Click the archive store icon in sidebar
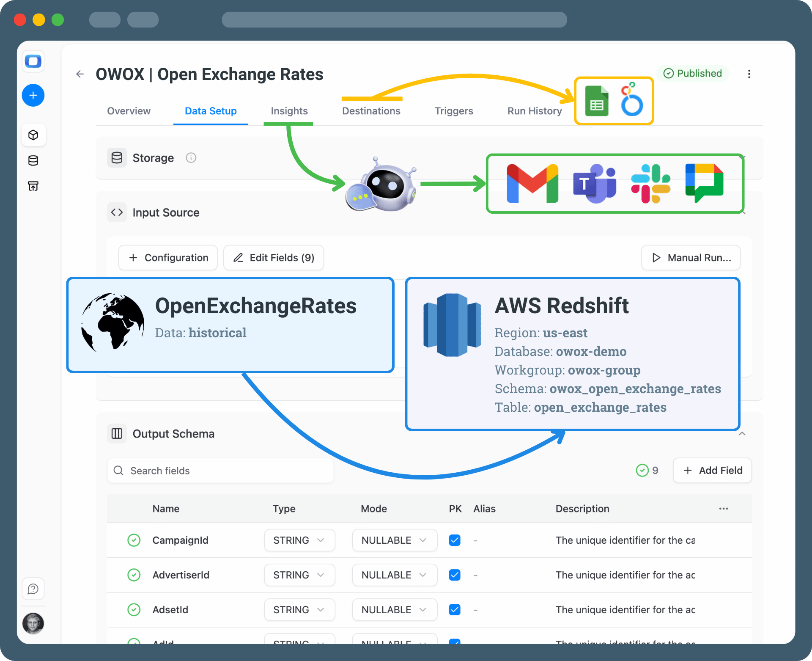This screenshot has width=812, height=661. 33,186
